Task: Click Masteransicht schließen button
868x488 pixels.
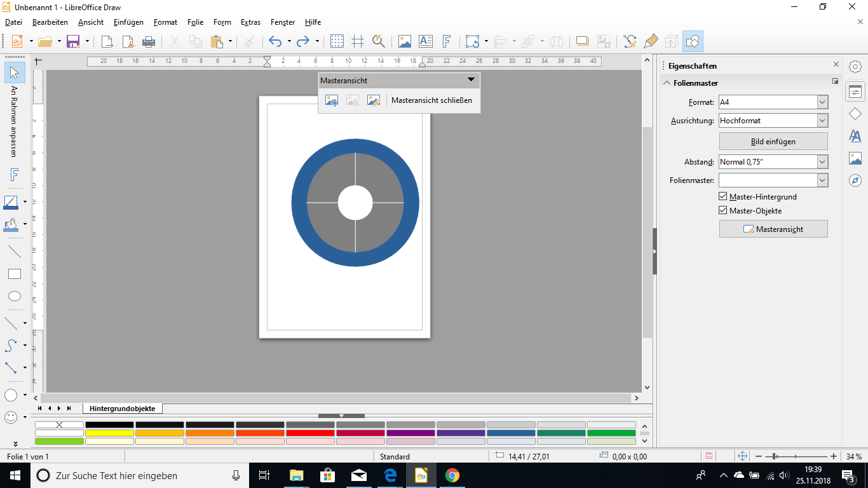Action: click(x=431, y=100)
